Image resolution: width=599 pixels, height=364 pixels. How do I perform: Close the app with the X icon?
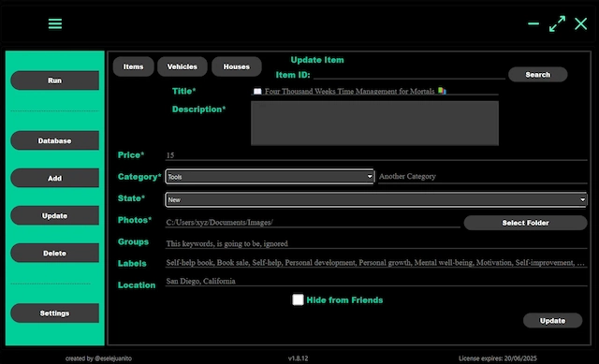click(580, 23)
